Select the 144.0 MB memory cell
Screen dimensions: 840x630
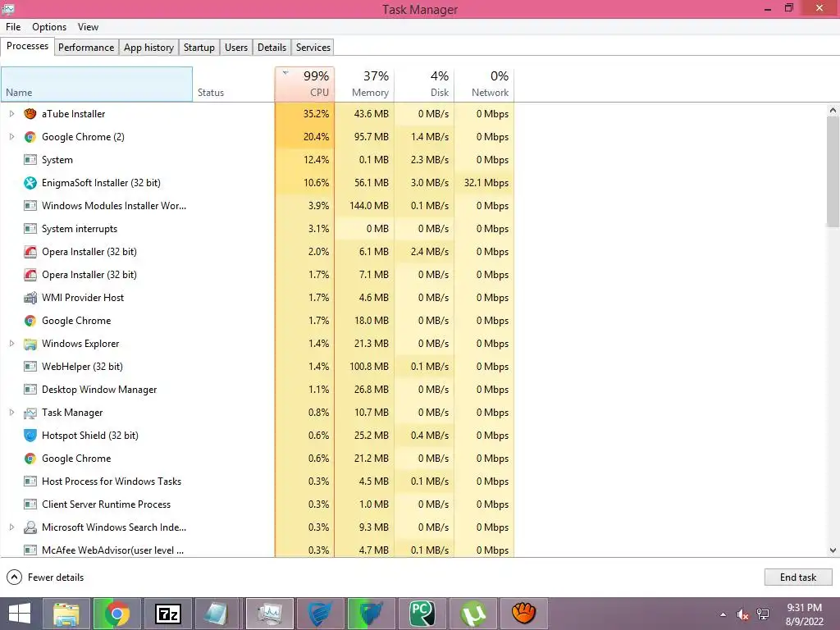pos(365,206)
